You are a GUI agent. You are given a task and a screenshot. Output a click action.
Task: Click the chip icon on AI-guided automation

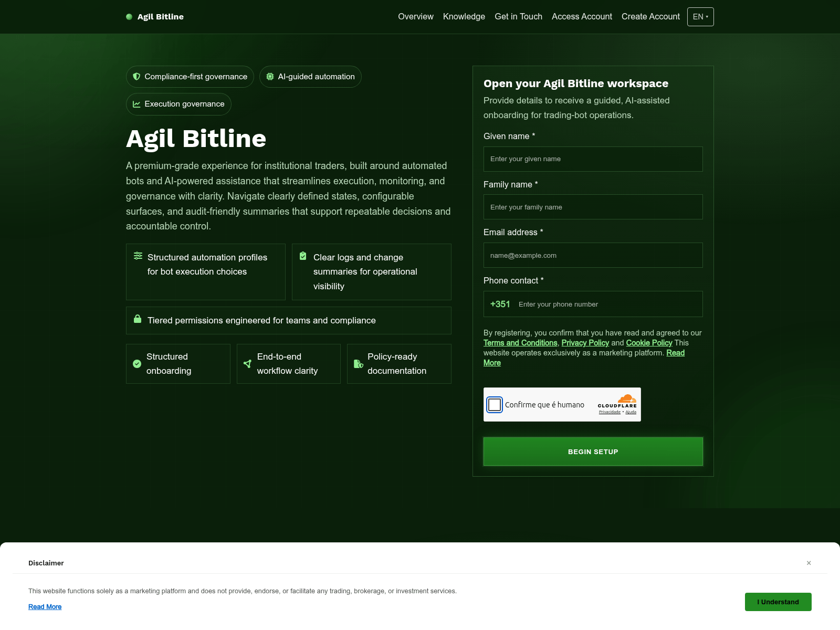point(270,77)
